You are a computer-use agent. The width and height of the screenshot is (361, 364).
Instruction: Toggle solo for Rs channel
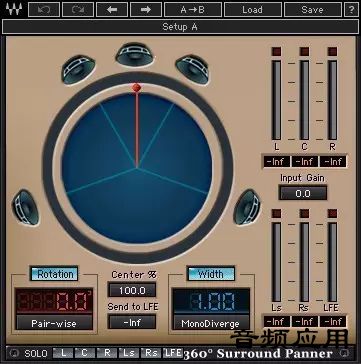coord(151,353)
